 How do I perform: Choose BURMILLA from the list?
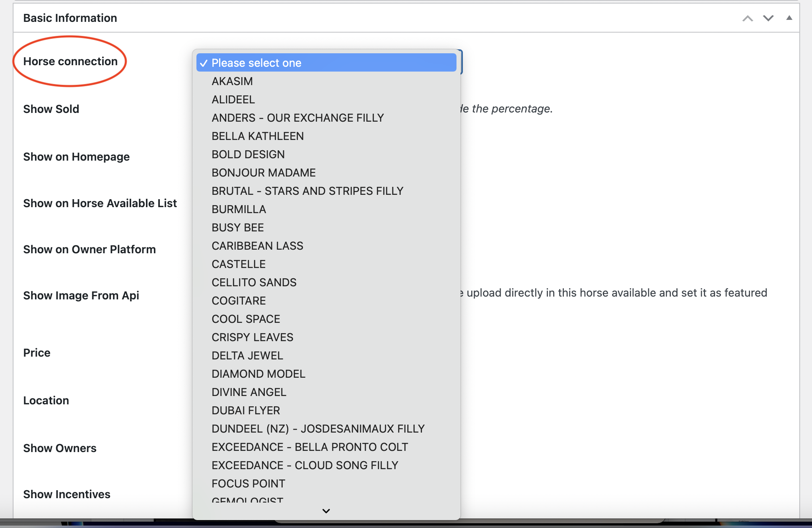[x=239, y=209]
